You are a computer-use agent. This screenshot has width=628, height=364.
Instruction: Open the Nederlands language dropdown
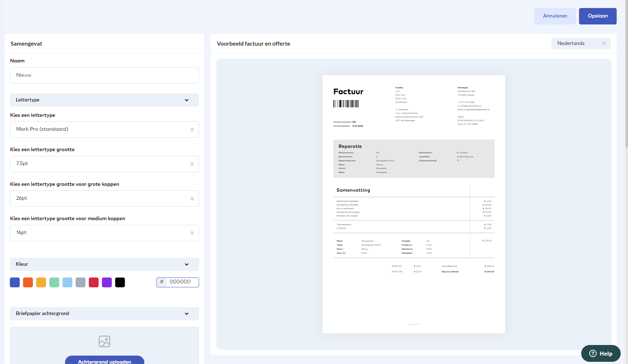(575, 43)
